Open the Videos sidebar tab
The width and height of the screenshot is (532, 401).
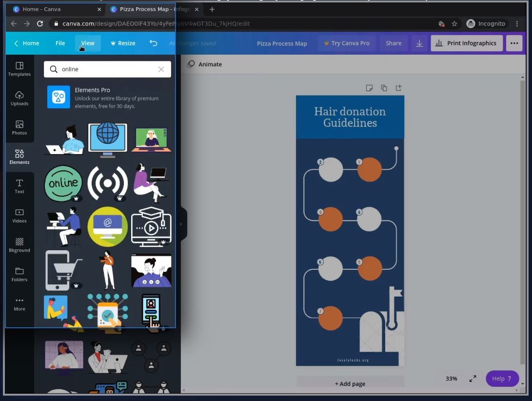coord(20,216)
